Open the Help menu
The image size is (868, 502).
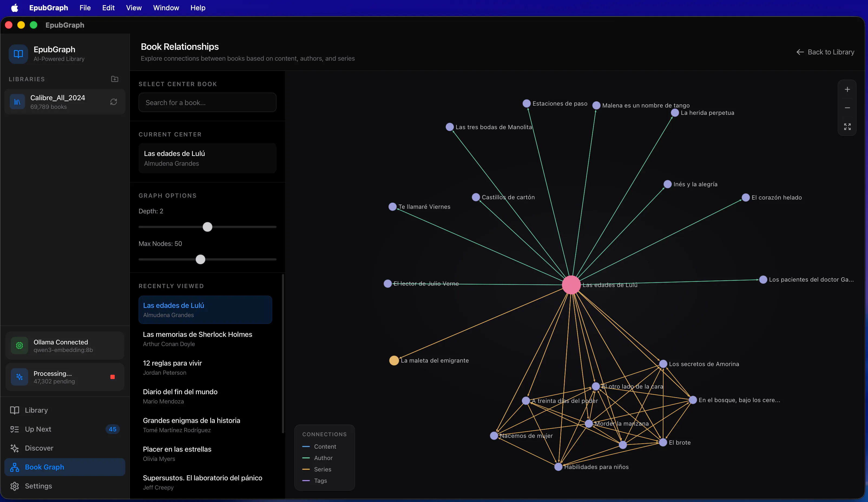(x=198, y=8)
